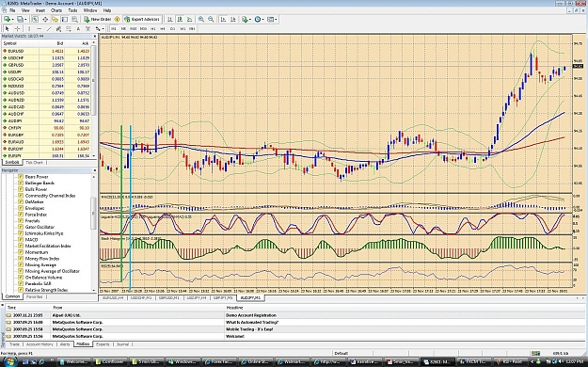
Task: Toggle the Market Watch window icon
Action: tap(35, 19)
